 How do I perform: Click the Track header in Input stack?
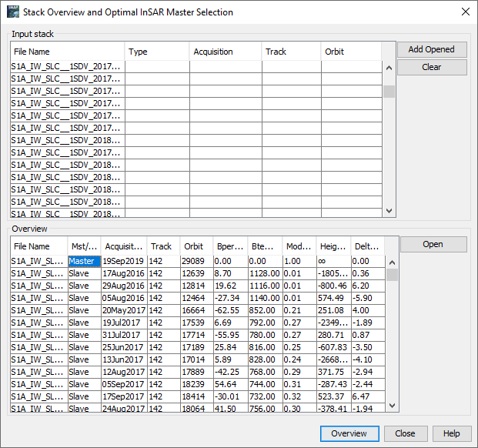coord(292,52)
